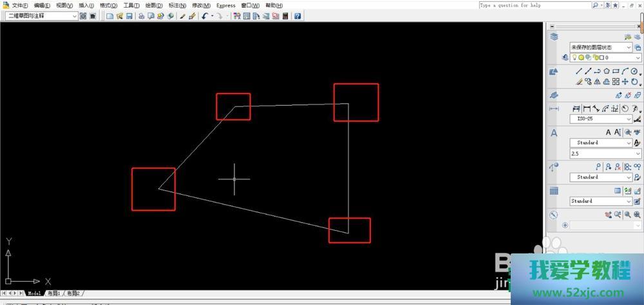Viewport: 644px width, 305px height.
Task: Open the 2.5 text height dropdown
Action: coord(638,154)
